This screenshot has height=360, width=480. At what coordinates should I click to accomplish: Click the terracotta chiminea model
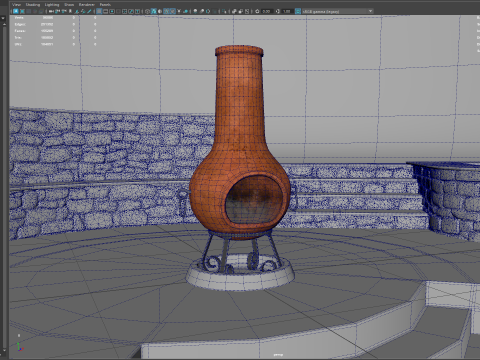tap(239, 143)
